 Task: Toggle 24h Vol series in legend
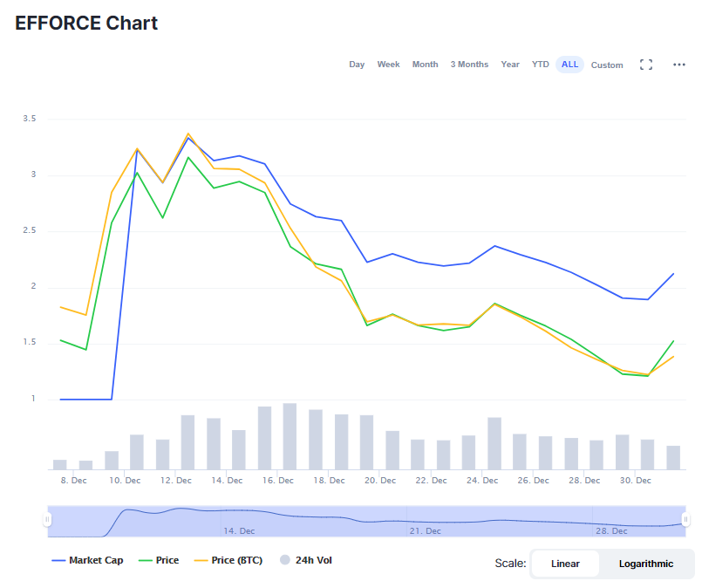coord(306,560)
